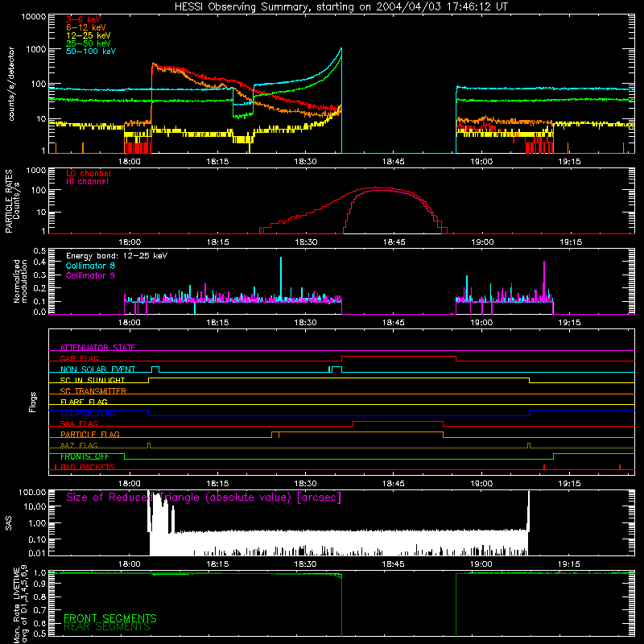Select the HI channel legend label
This screenshot has height=644, width=644.
87,181
